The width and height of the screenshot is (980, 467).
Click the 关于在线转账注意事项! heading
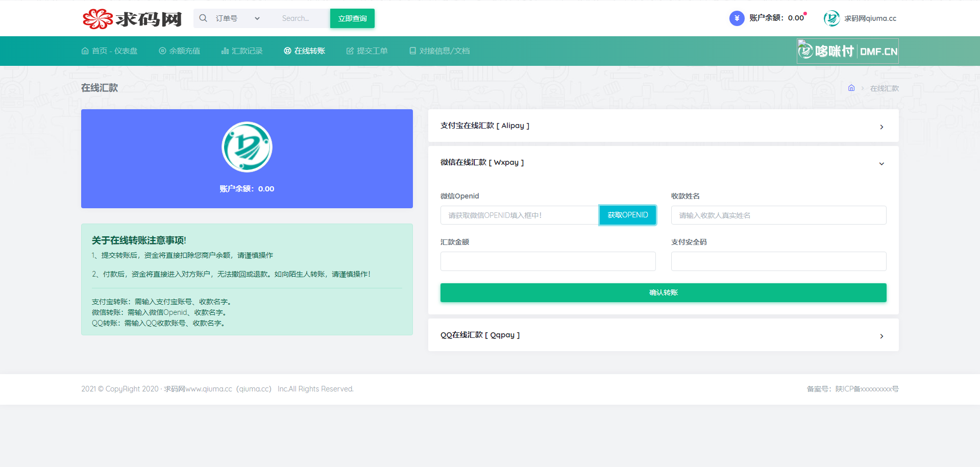(x=139, y=240)
